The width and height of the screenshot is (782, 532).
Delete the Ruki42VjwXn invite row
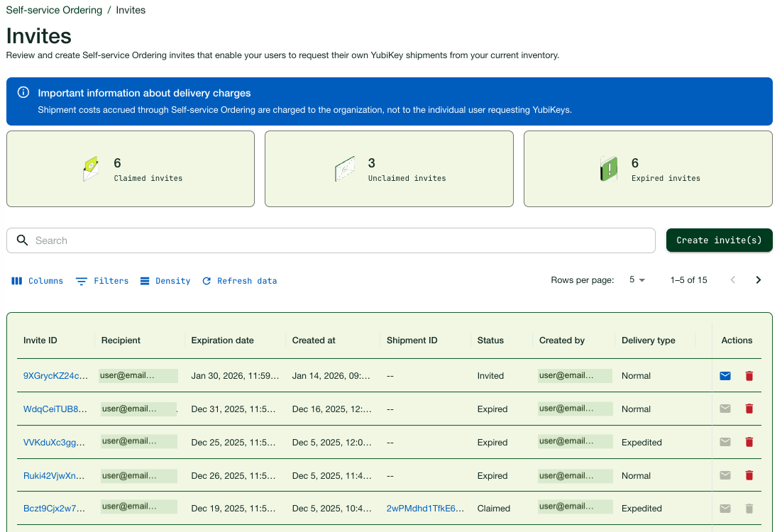(x=749, y=475)
